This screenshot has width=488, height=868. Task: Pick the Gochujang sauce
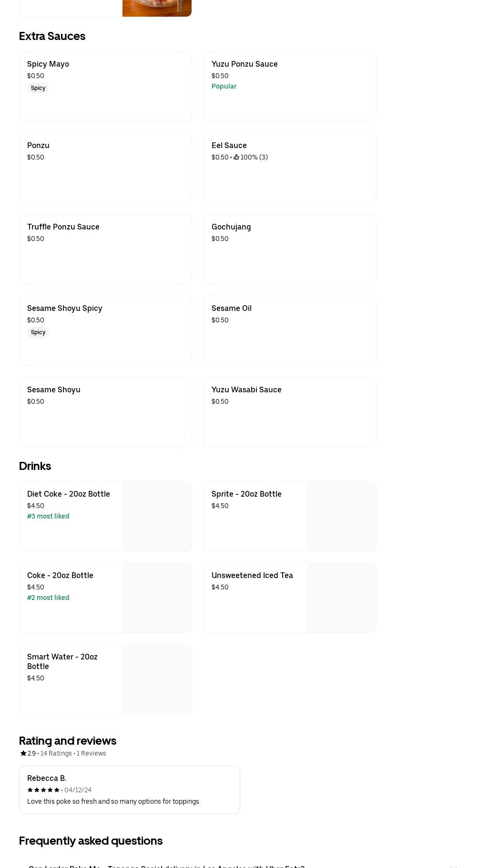point(290,249)
